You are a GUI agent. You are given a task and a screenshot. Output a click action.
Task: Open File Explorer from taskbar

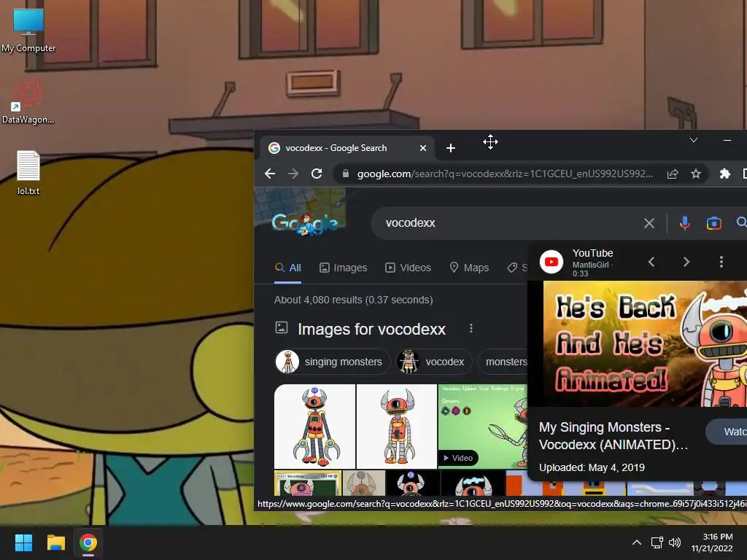pyautogui.click(x=55, y=542)
